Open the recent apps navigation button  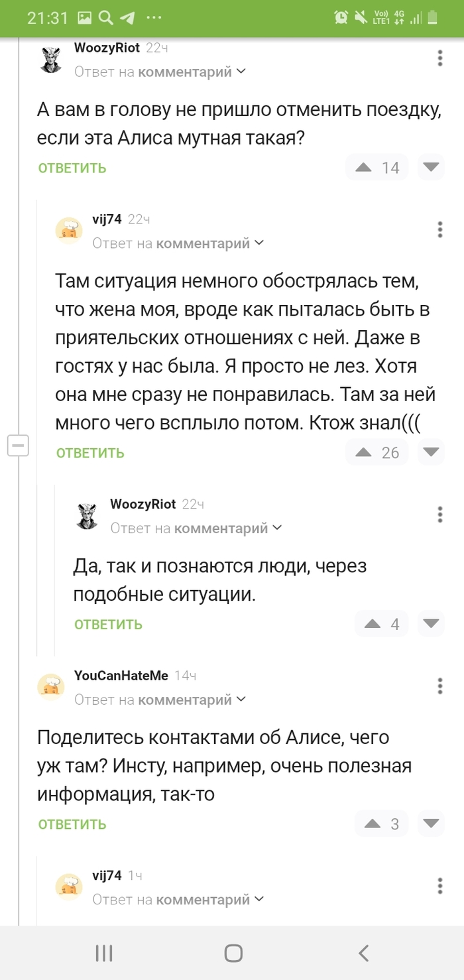[104, 953]
